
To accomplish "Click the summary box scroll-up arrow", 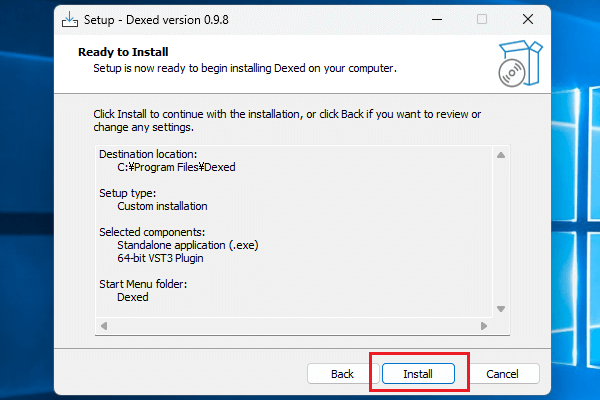I will [501, 154].
